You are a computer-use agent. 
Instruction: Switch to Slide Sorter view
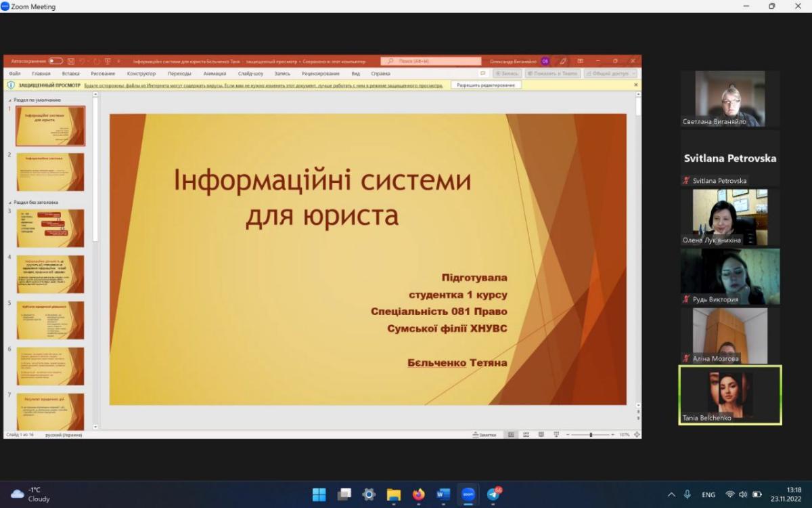526,435
